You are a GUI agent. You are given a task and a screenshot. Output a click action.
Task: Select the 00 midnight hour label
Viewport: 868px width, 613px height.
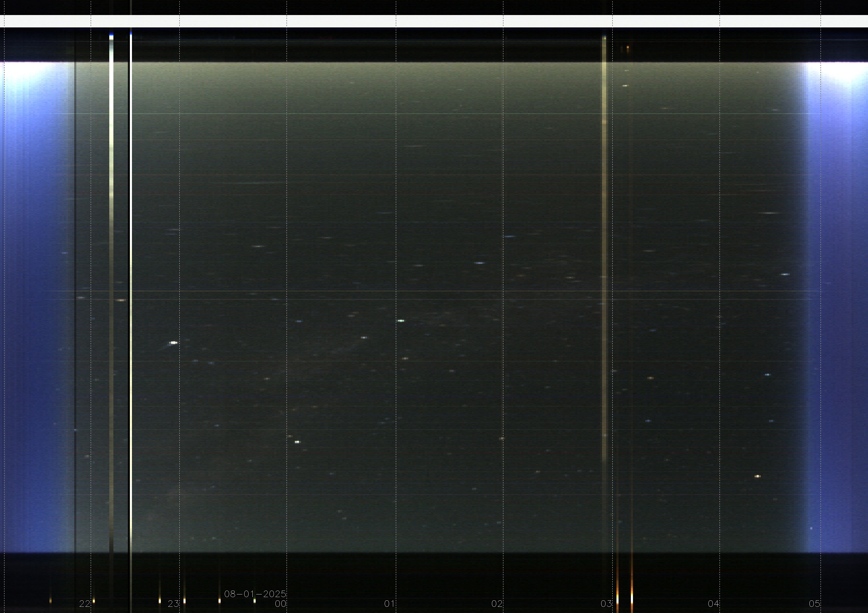tap(280, 604)
